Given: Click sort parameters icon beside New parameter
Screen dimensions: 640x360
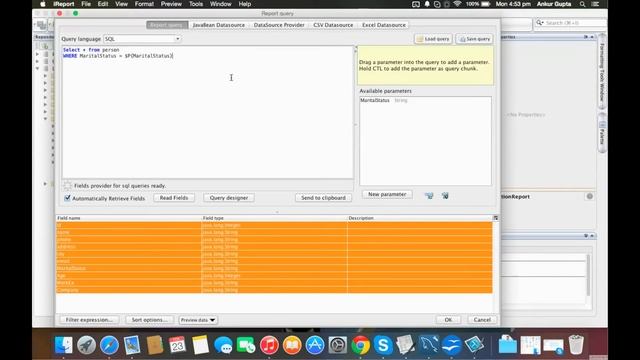Looking at the screenshot, I should coord(429,196).
